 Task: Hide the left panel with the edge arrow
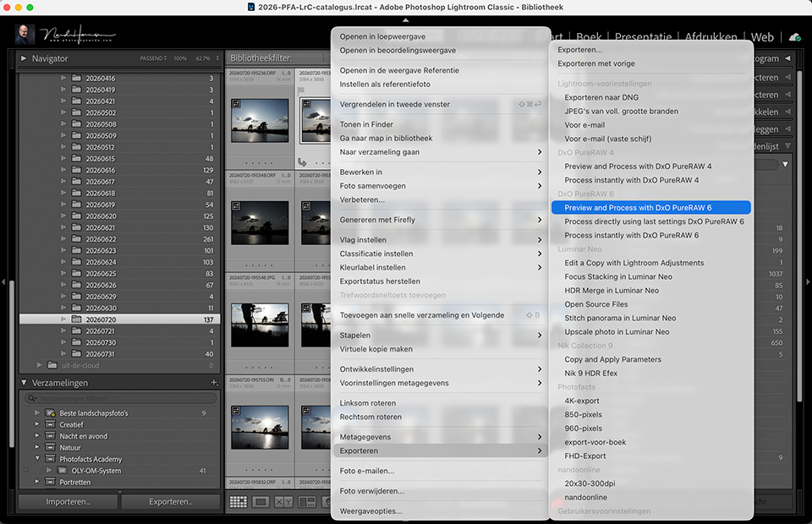click(3, 282)
